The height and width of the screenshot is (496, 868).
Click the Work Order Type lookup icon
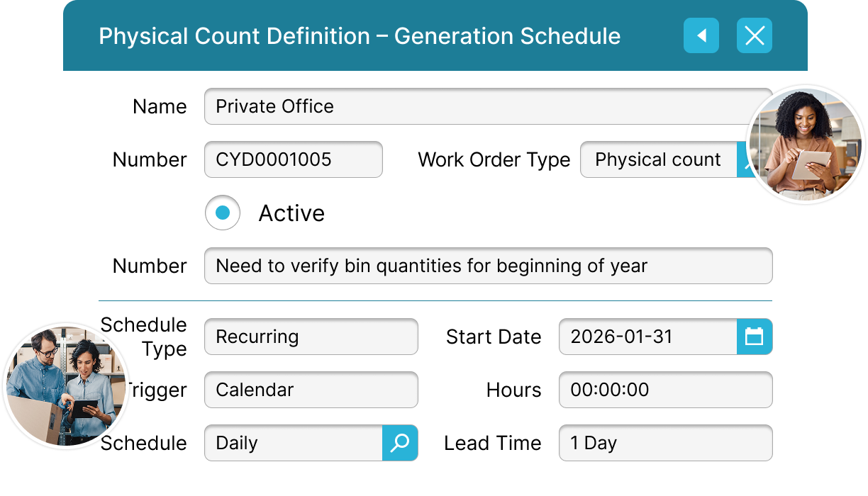(744, 160)
